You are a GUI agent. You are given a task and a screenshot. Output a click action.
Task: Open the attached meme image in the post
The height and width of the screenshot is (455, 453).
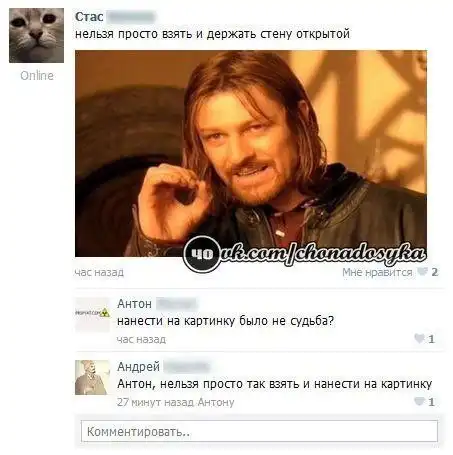coord(251,153)
